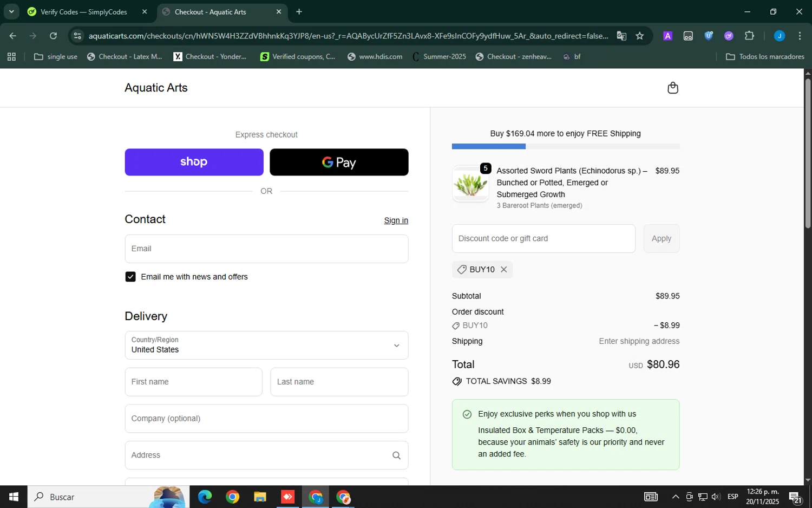This screenshot has height=508, width=812.
Task: Toggle Email me with news and offers
Action: tap(130, 277)
